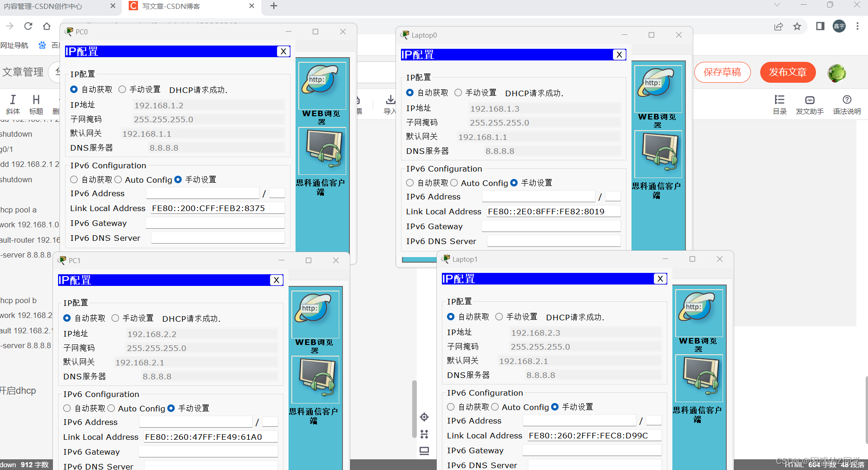Go to browser home page
Image resolution: width=868 pixels, height=470 pixels.
(46, 26)
